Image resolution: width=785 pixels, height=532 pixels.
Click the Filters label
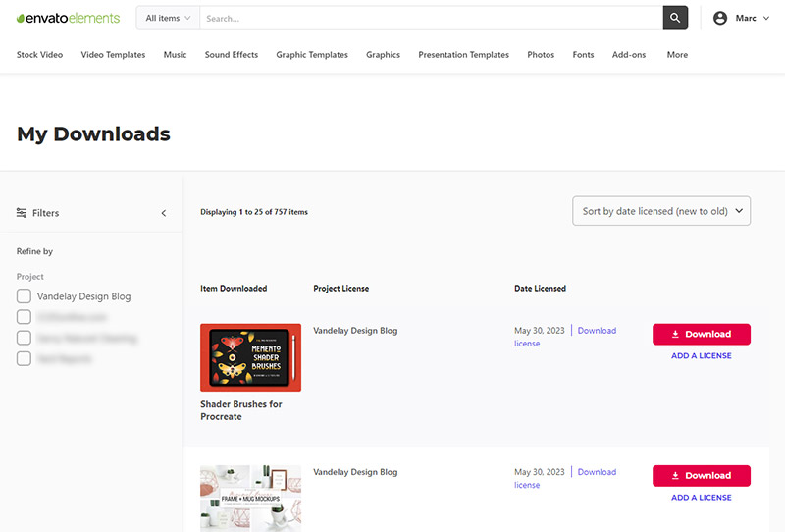pos(45,213)
